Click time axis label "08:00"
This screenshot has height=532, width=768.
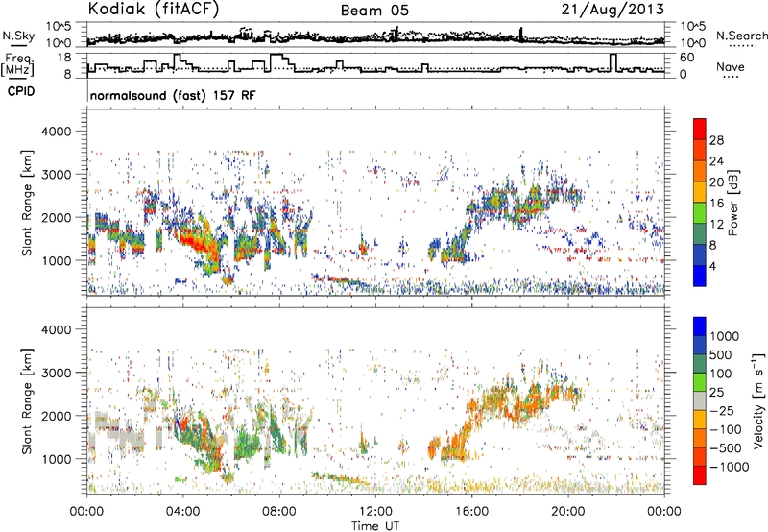[x=279, y=512]
